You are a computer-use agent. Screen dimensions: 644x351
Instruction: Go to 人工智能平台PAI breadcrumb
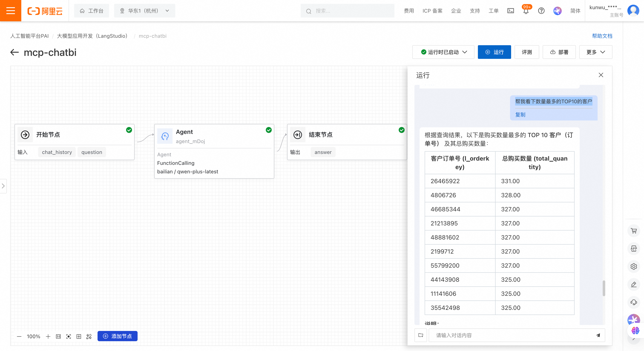click(x=30, y=36)
